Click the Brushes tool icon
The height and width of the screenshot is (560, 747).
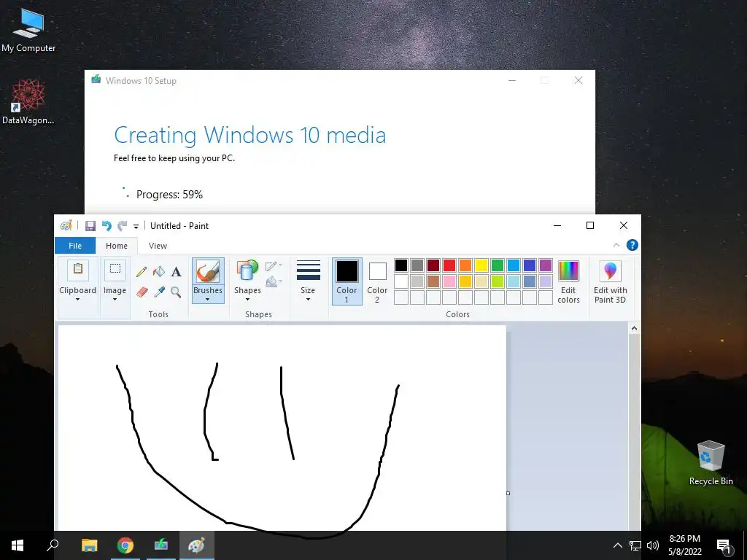(x=208, y=272)
